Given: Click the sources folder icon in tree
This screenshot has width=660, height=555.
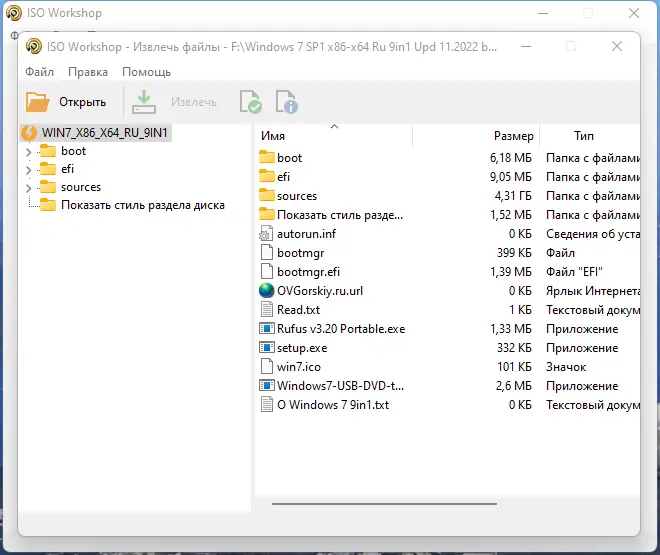Looking at the screenshot, I should (x=48, y=187).
